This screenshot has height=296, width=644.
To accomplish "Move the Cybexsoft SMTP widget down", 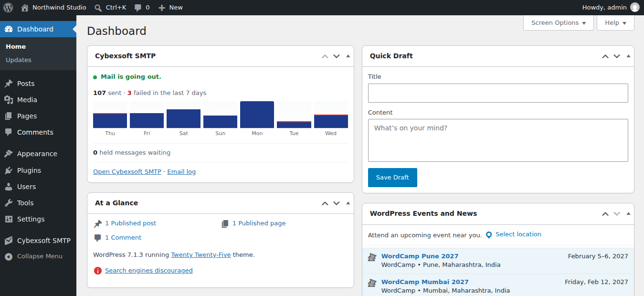I will [x=337, y=56].
